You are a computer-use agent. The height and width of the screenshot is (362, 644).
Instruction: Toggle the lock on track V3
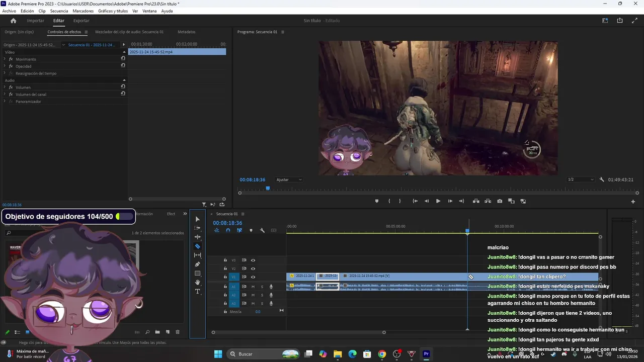coord(225,260)
